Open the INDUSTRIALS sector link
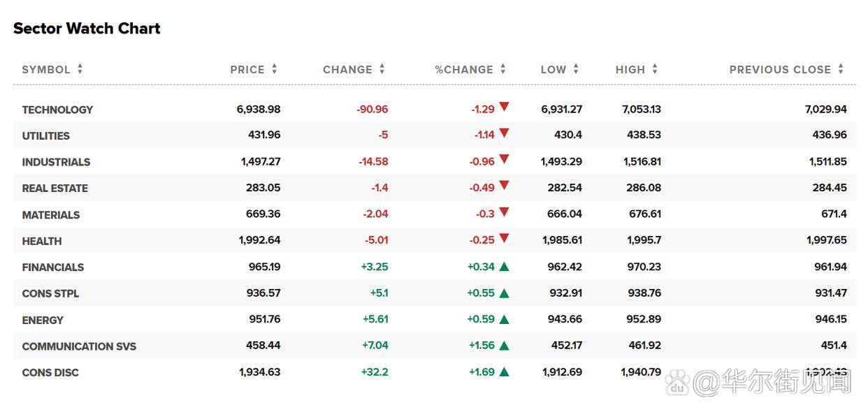The width and height of the screenshot is (868, 414). 56,162
